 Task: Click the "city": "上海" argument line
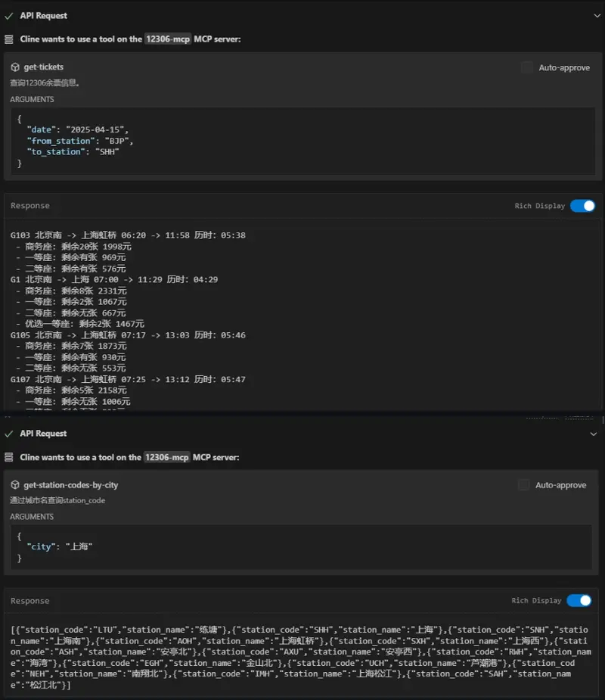coord(59,546)
